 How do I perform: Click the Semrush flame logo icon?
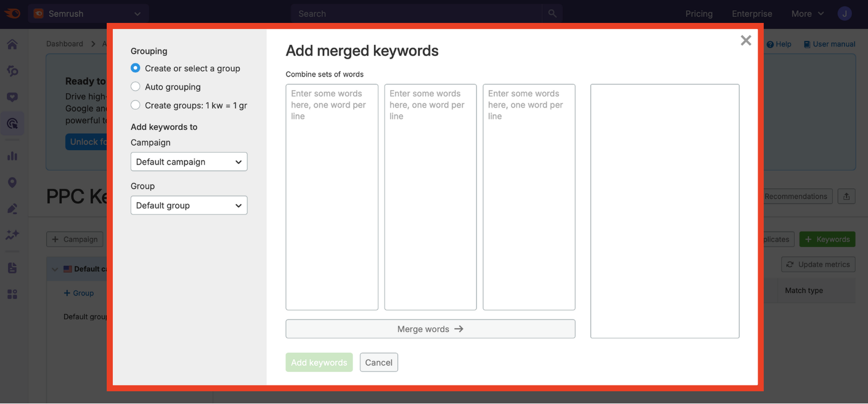pos(12,14)
